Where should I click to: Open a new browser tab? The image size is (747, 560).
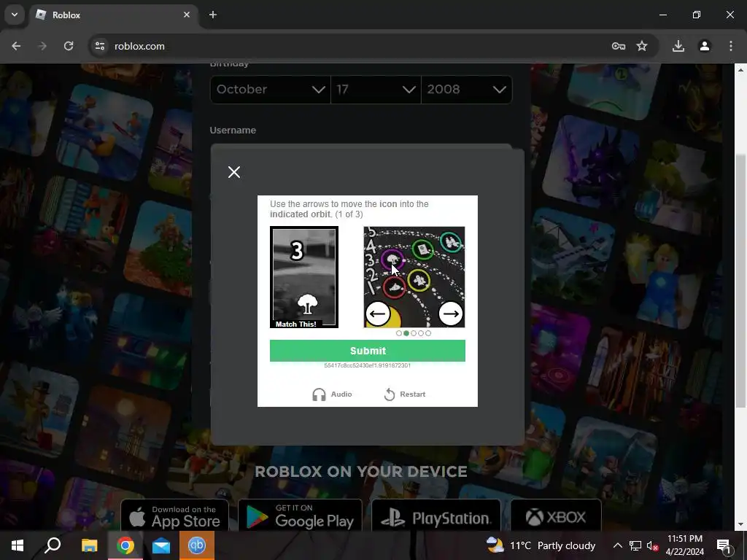click(213, 15)
